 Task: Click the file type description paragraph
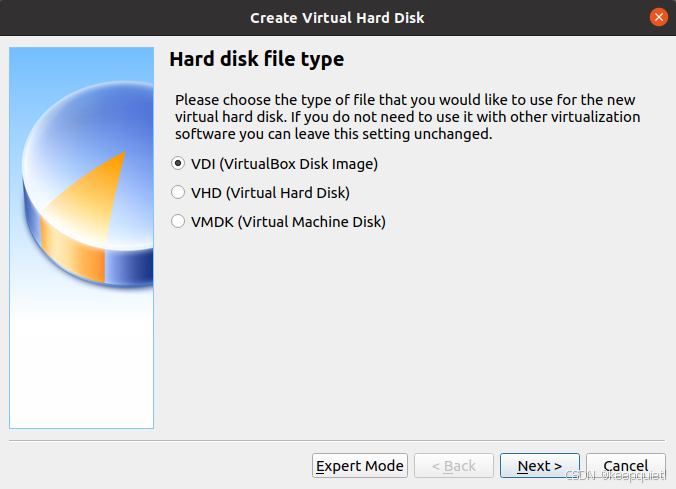coord(406,117)
